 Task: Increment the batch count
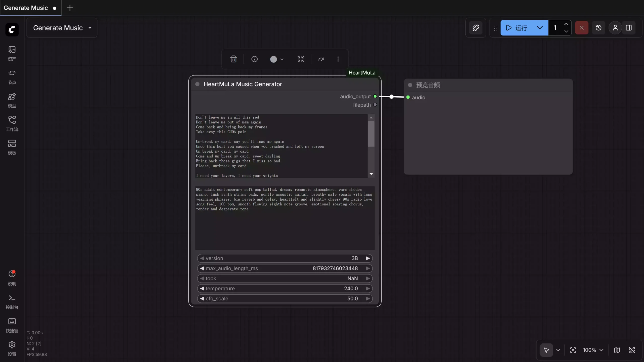(566, 24)
